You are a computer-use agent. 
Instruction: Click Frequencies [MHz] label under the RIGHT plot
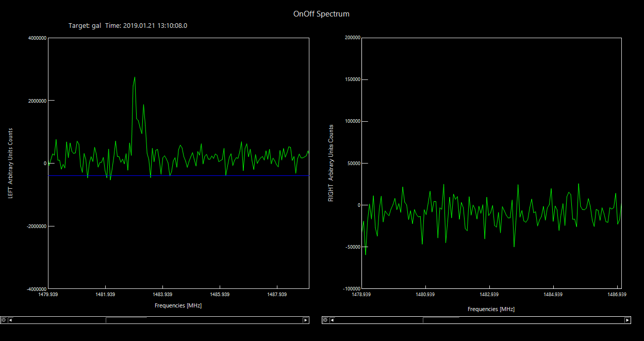click(x=491, y=309)
